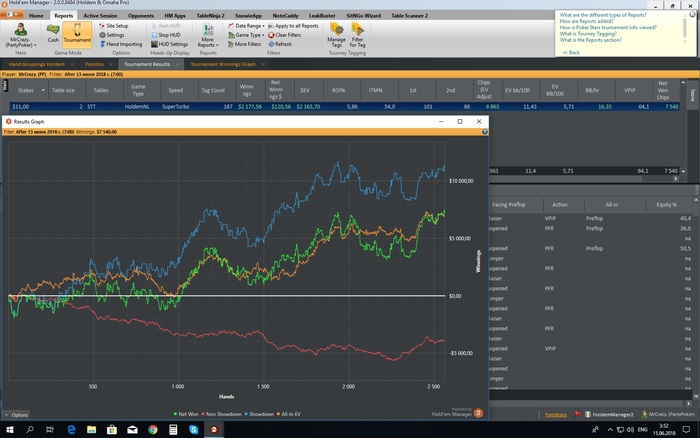Screen dimensions: 700x438
Task: Open the SitNGo Wizard tab
Action: click(x=363, y=16)
